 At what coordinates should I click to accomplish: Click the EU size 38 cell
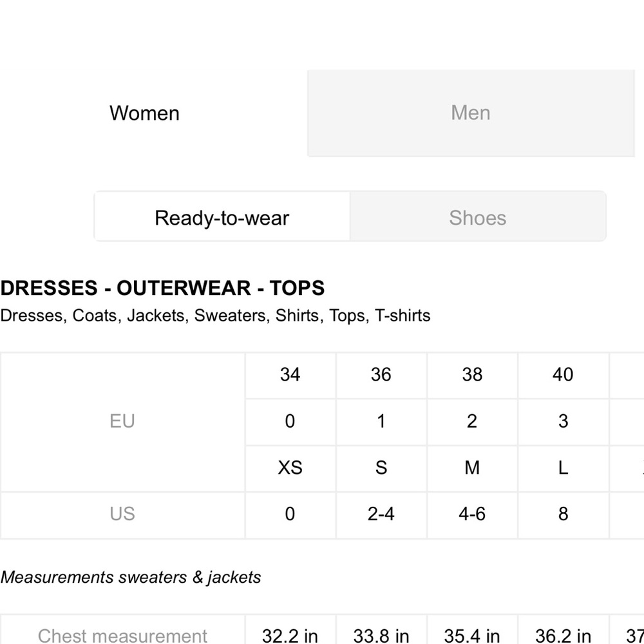click(x=472, y=375)
